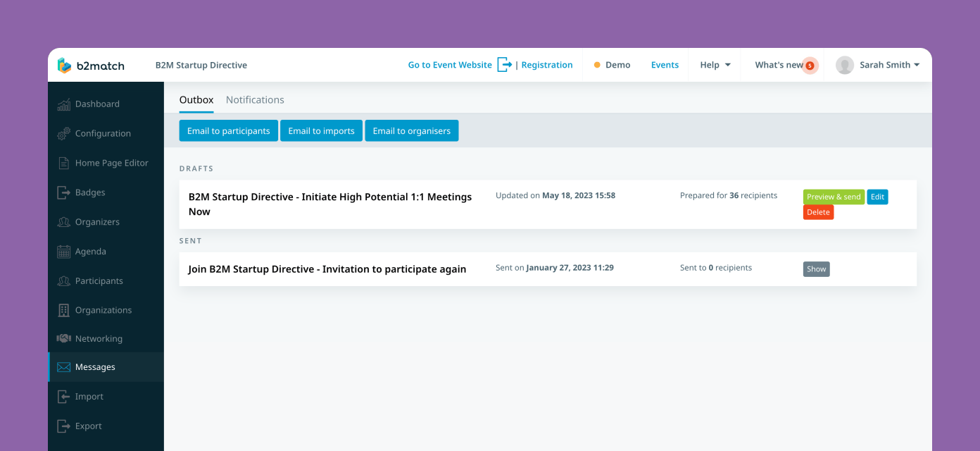Click Preview & send for the draft
Viewport: 980px width, 451px height.
pyautogui.click(x=834, y=197)
